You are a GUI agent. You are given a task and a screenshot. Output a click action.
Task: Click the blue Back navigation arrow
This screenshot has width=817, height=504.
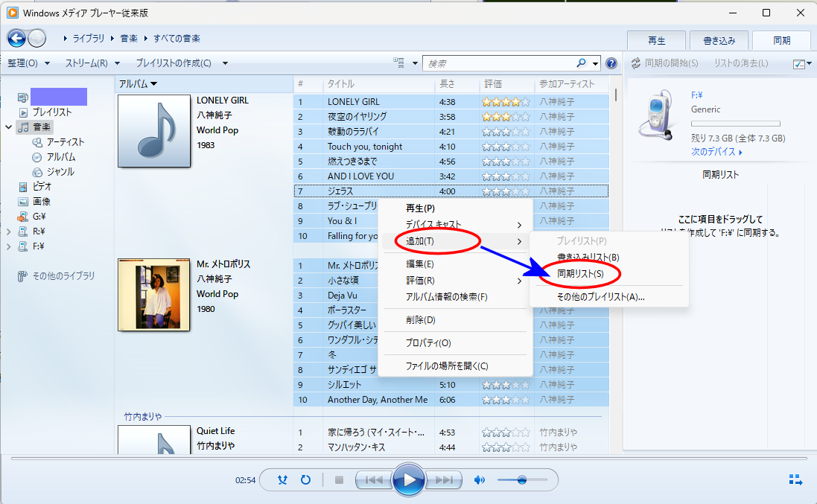[x=16, y=39]
